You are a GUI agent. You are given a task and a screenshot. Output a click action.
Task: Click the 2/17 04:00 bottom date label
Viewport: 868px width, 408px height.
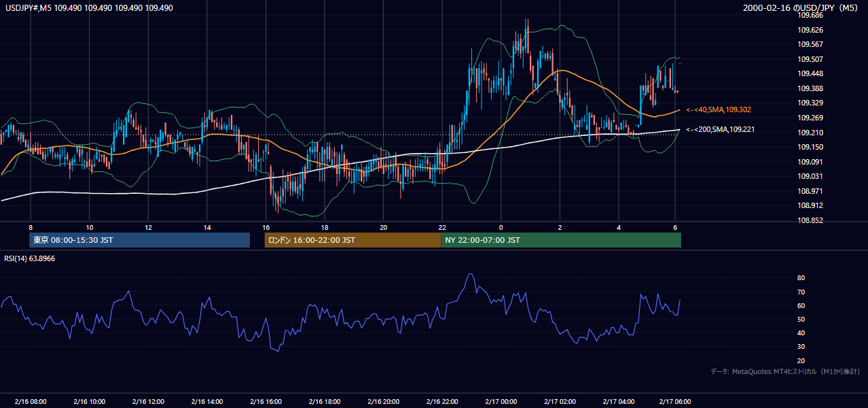click(x=618, y=401)
